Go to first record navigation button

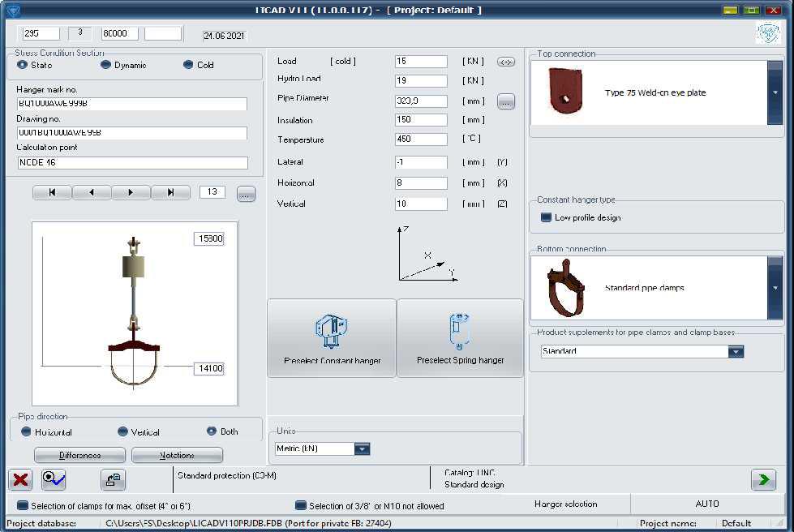point(52,192)
